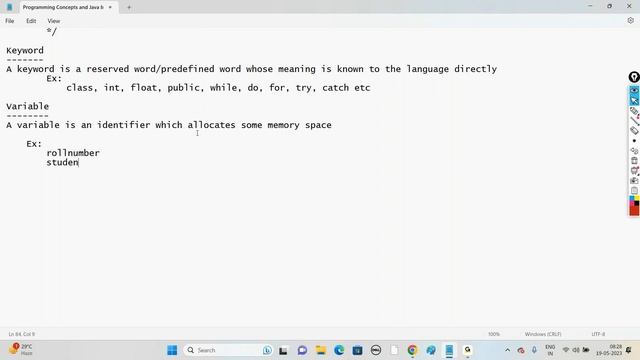Image resolution: width=640 pixels, height=360 pixels.
Task: Click the UTF-8 encoding in status bar
Action: click(x=598, y=334)
